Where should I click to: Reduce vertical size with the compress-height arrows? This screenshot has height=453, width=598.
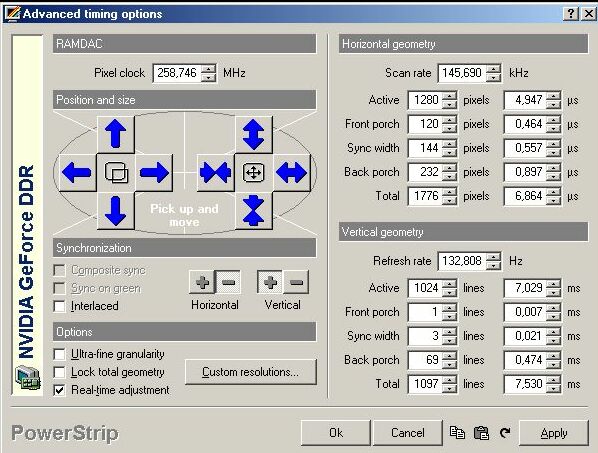point(254,210)
